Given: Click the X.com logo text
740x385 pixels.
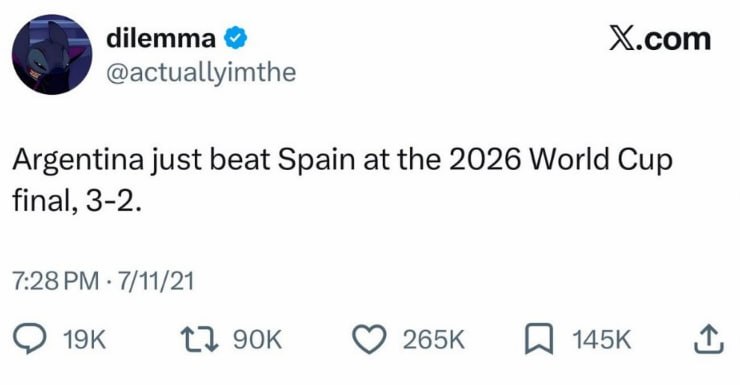Looking at the screenshot, I should point(660,39).
